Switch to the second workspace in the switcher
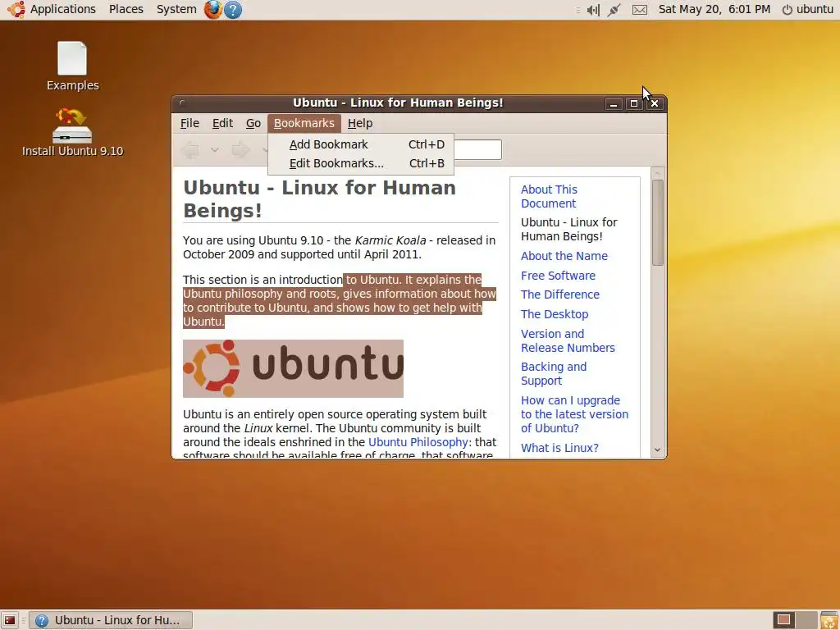Screen dimensions: 840x630 click(806, 620)
